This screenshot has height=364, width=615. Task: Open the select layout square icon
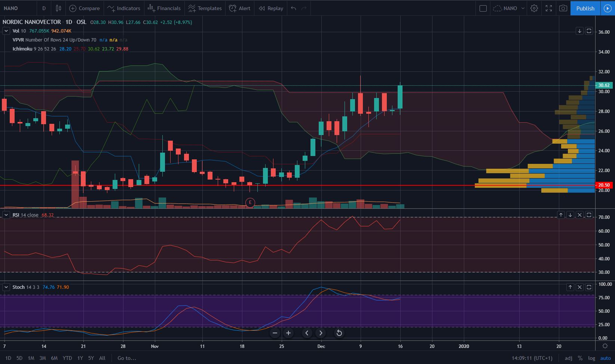(483, 8)
